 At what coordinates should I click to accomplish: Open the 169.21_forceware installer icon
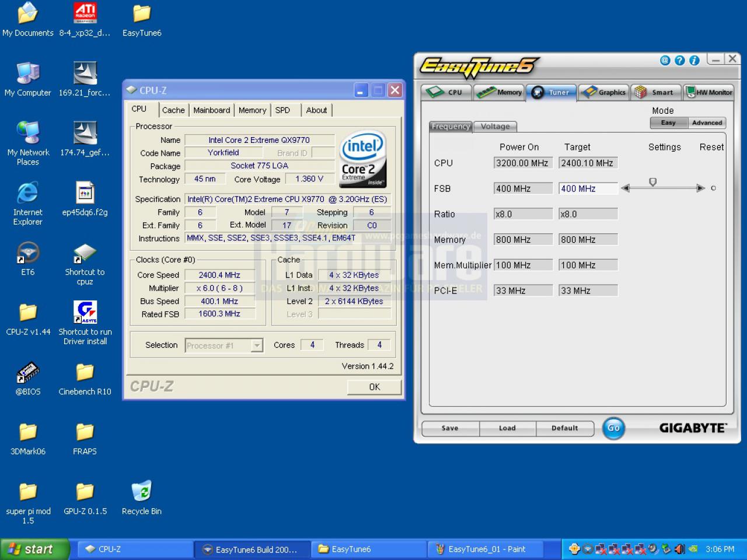point(85,80)
